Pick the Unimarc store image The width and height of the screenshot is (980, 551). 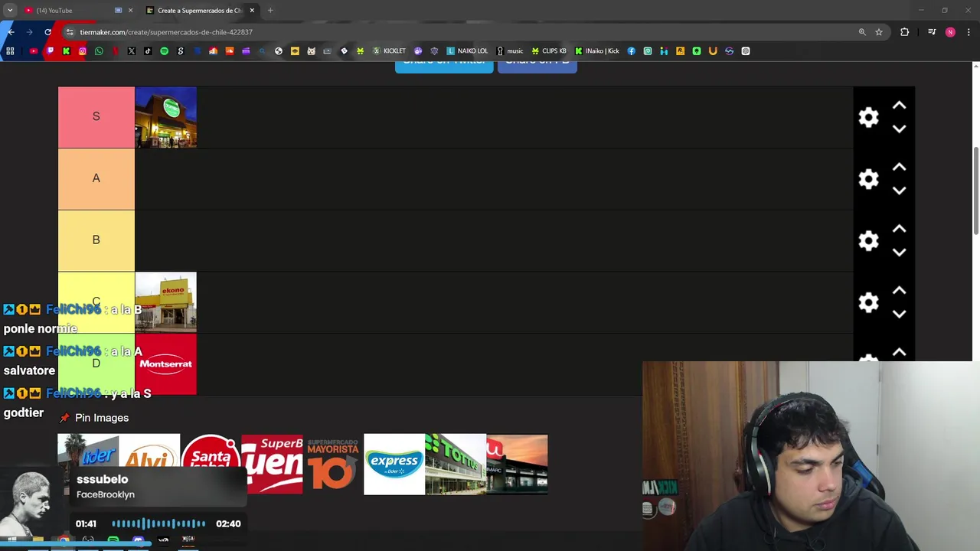(x=517, y=465)
